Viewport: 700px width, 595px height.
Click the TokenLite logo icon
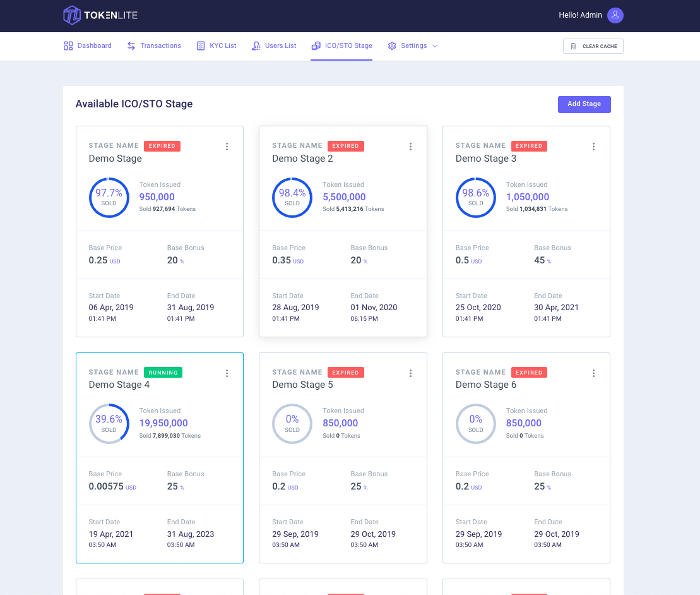(x=71, y=15)
